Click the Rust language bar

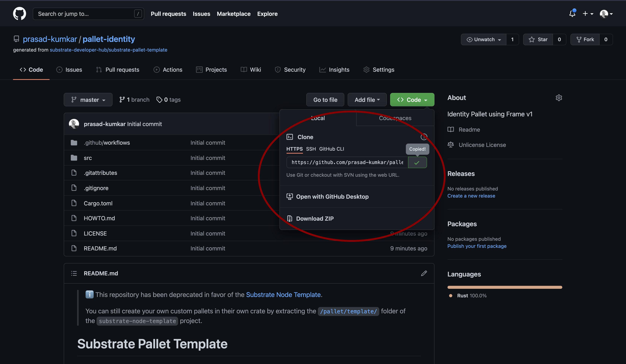[505, 287]
